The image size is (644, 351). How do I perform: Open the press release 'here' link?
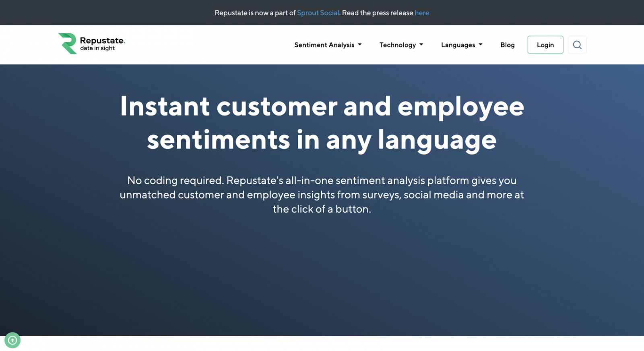coord(422,13)
